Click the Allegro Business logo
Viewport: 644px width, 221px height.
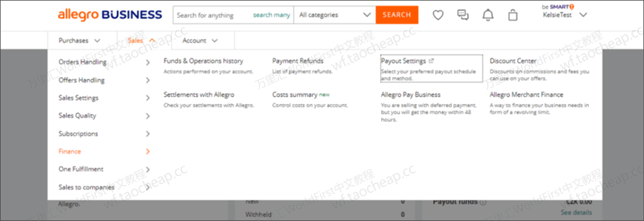[x=110, y=15]
